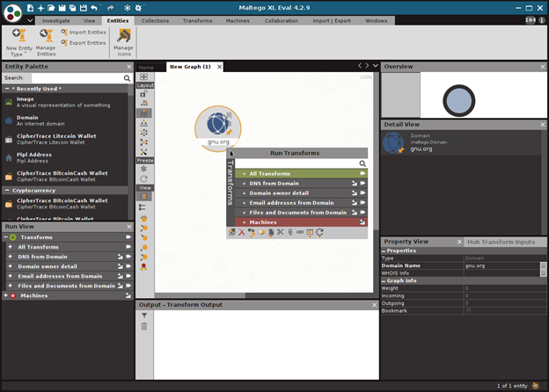Switch to the Collections ribbon tab
549x392 pixels.
(x=155, y=20)
